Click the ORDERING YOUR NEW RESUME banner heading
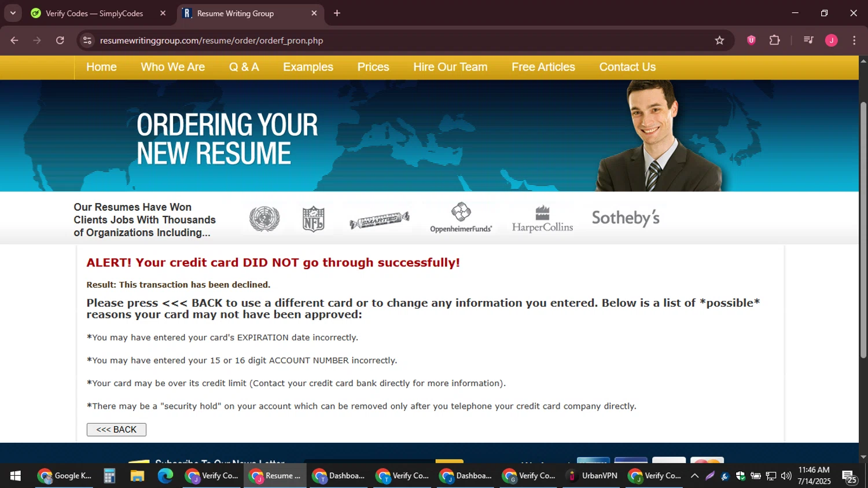Viewport: 868px width, 488px height. [x=227, y=139]
